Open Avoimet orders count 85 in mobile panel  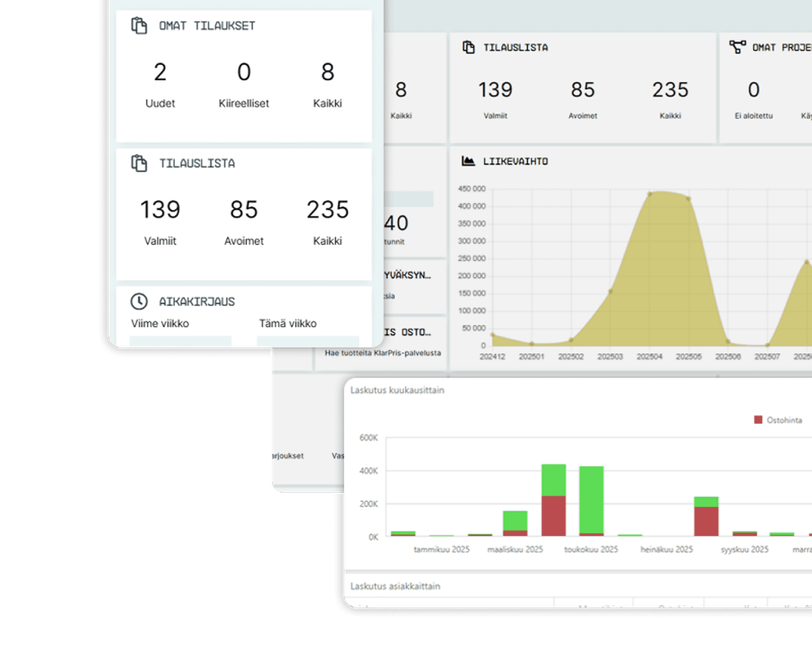point(244,210)
